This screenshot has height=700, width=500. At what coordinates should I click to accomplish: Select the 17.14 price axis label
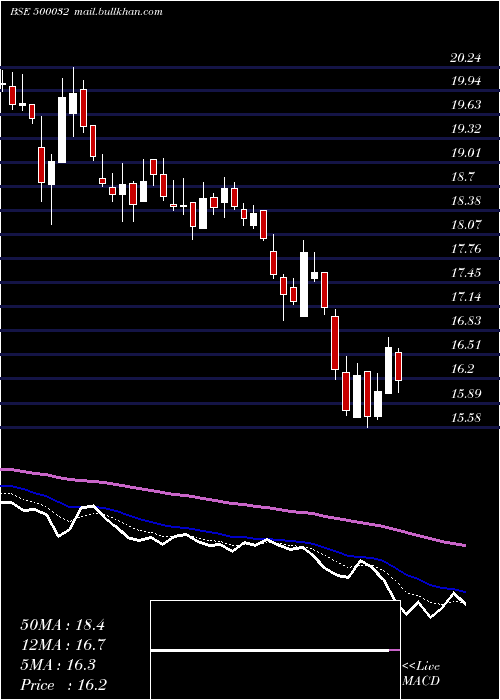(x=466, y=297)
